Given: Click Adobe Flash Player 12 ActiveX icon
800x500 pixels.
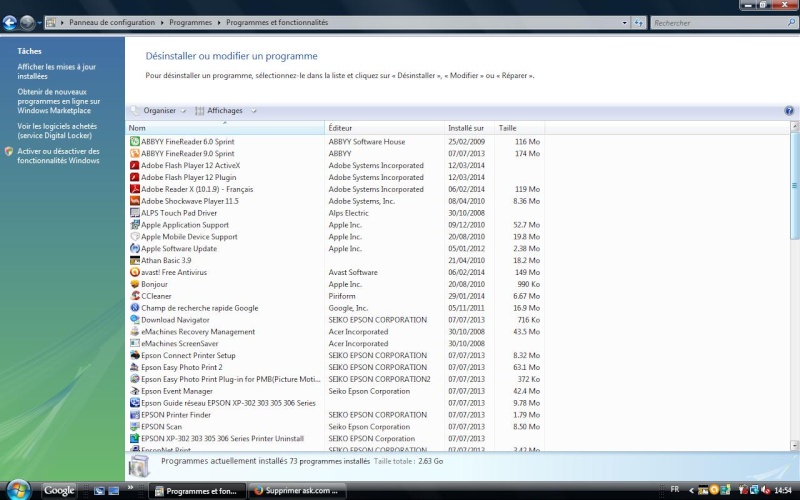Looking at the screenshot, I should (135, 165).
